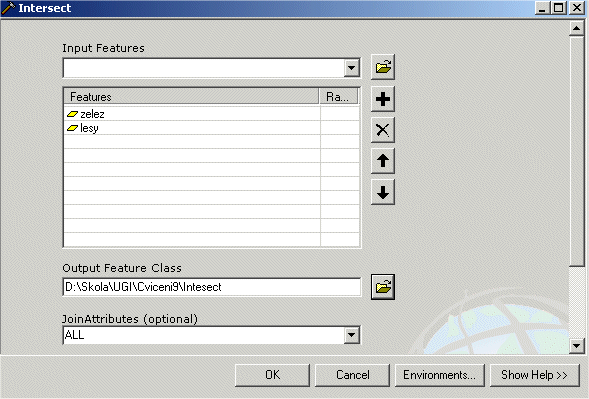Click the Output Feature Class path field

click(212, 287)
